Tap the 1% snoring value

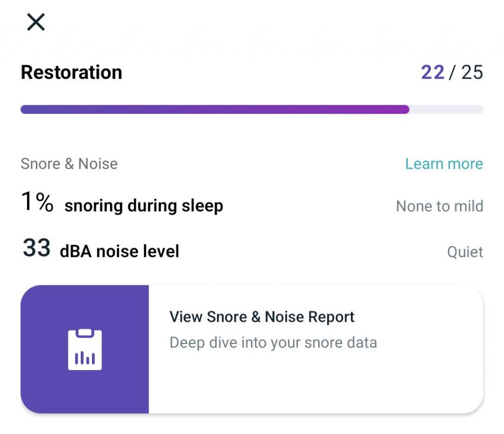37,203
